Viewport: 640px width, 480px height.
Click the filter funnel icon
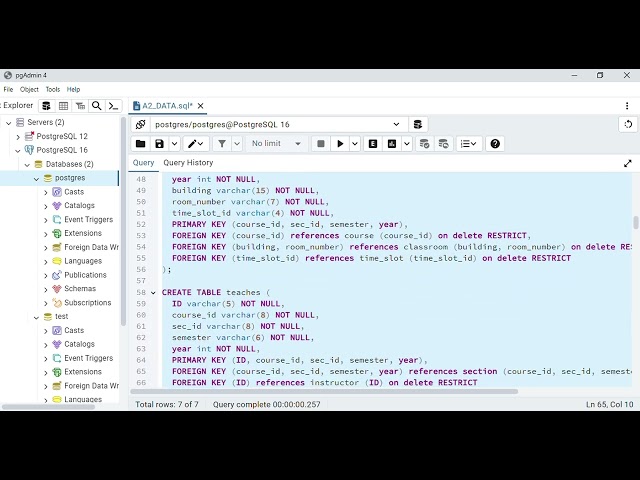(222, 144)
